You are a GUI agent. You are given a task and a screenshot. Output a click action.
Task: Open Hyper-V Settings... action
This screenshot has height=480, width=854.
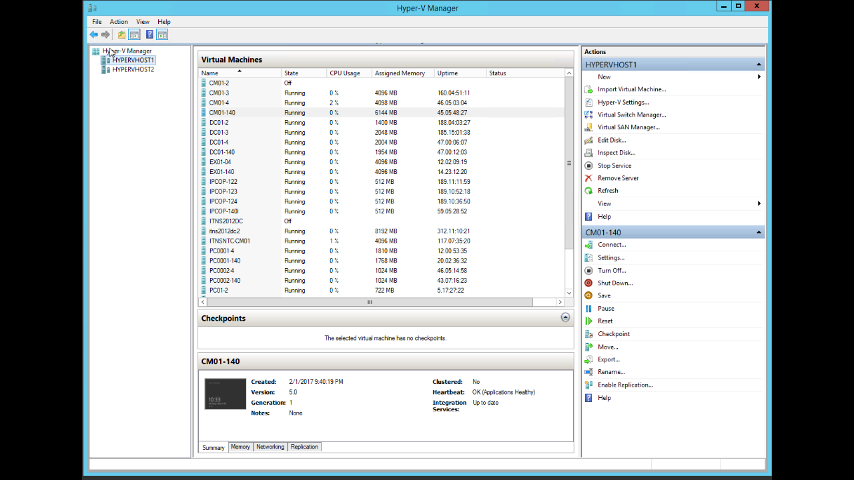[x=623, y=102]
